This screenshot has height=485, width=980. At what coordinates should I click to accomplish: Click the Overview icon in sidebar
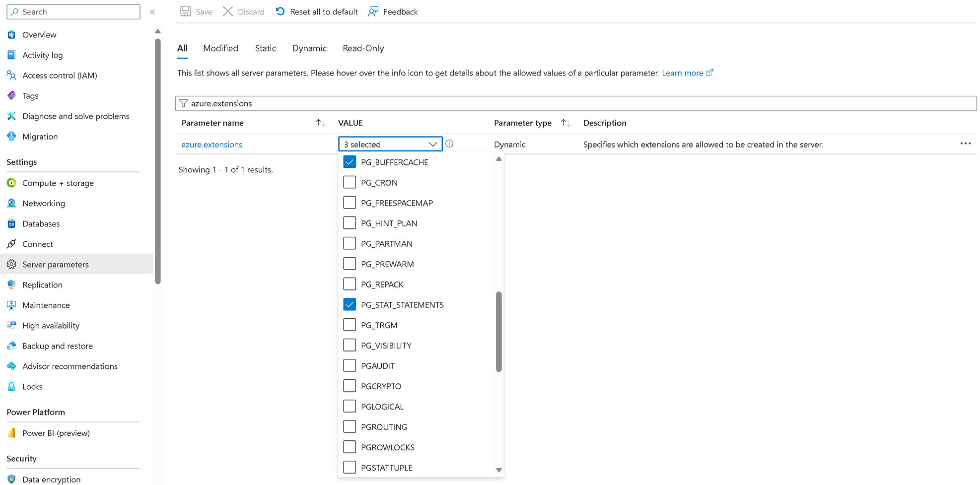tap(11, 35)
